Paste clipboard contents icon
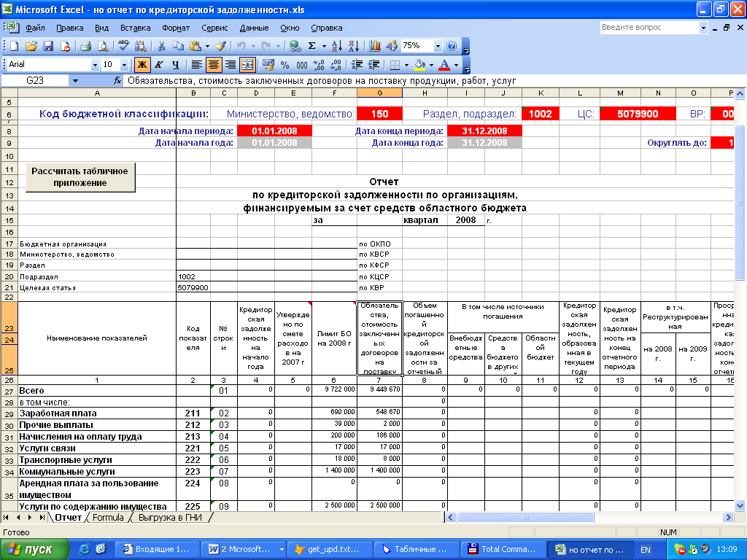 tap(195, 46)
